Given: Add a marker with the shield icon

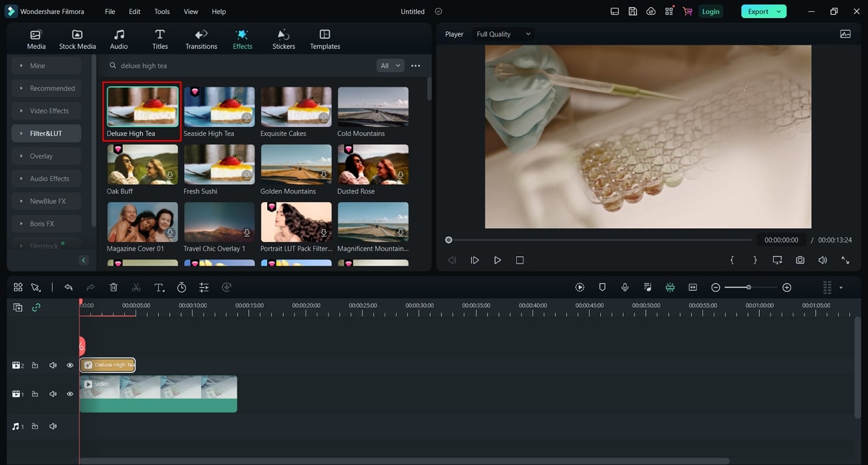Looking at the screenshot, I should [602, 288].
